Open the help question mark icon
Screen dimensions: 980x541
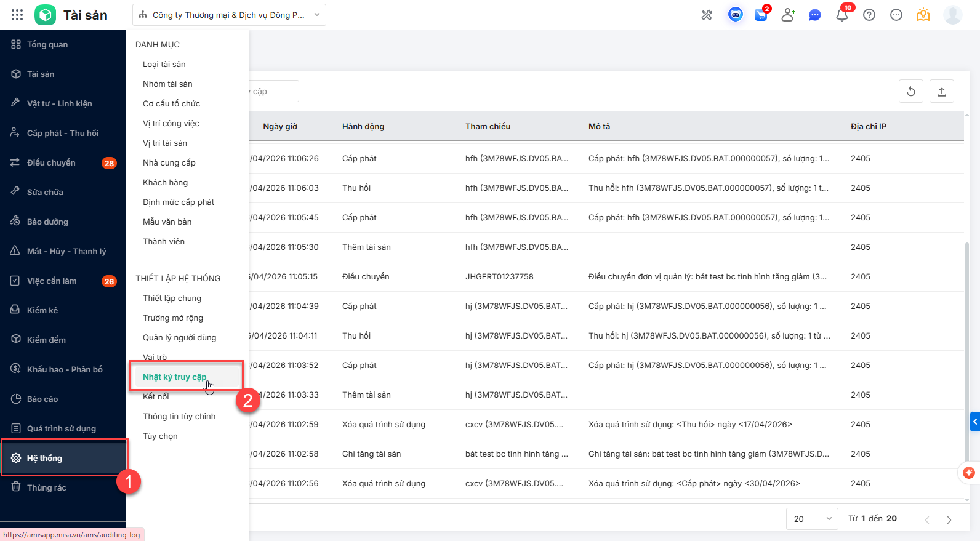869,15
